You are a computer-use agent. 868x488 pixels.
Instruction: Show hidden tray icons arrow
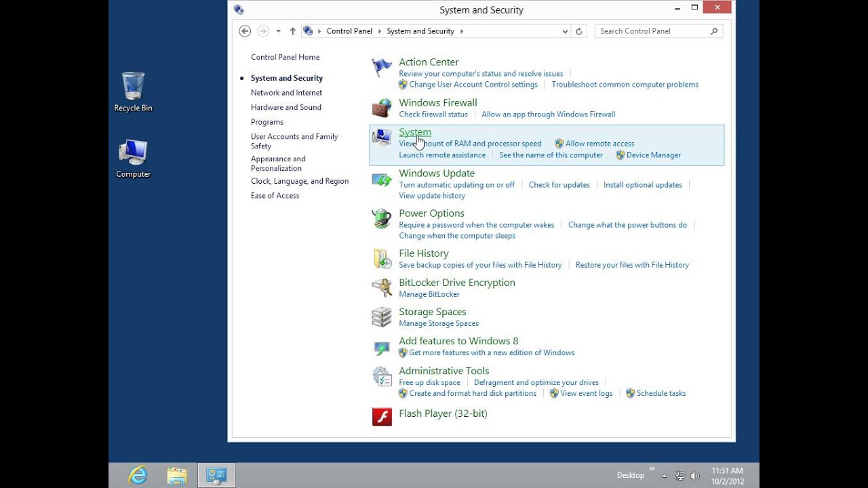coord(664,476)
